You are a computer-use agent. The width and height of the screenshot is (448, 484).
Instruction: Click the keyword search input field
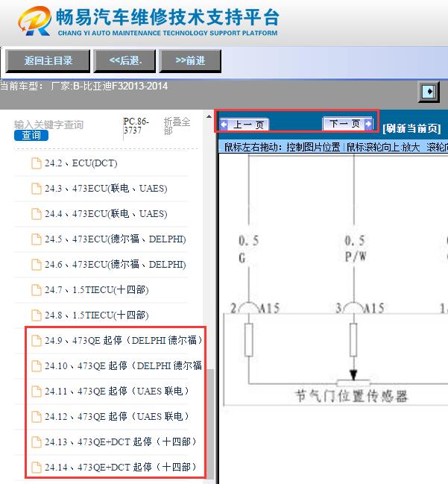click(x=48, y=125)
